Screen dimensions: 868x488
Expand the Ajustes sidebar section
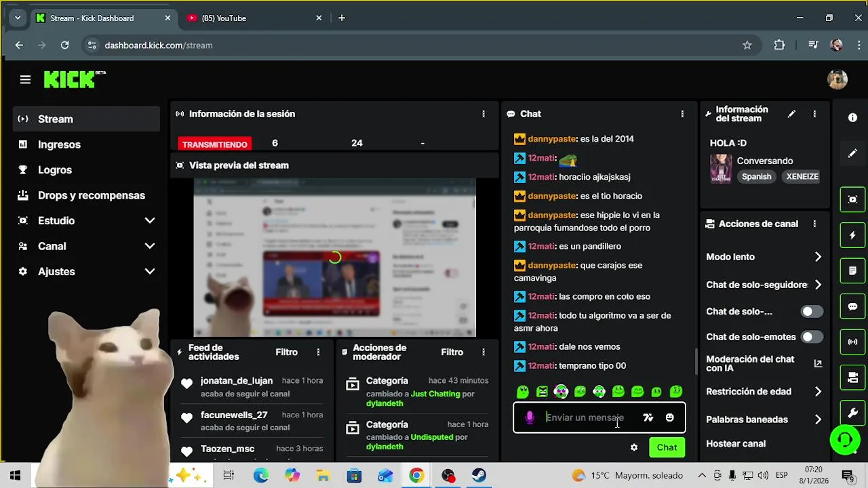pos(87,271)
